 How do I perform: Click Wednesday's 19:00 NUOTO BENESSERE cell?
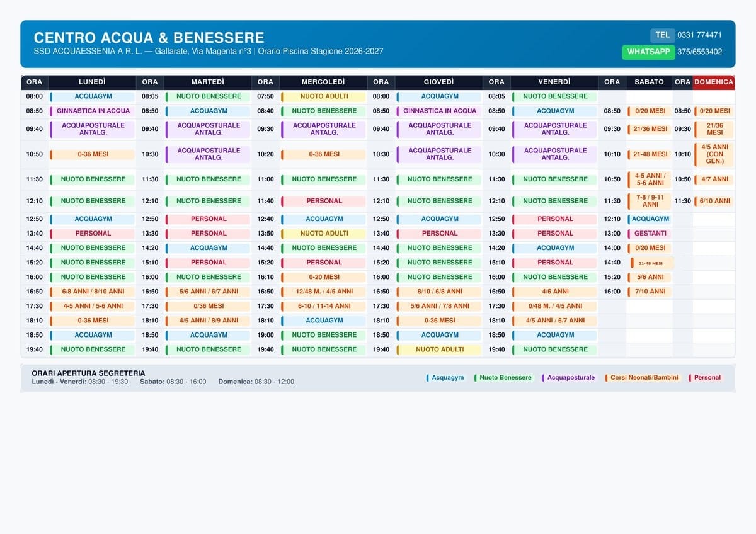click(x=323, y=335)
